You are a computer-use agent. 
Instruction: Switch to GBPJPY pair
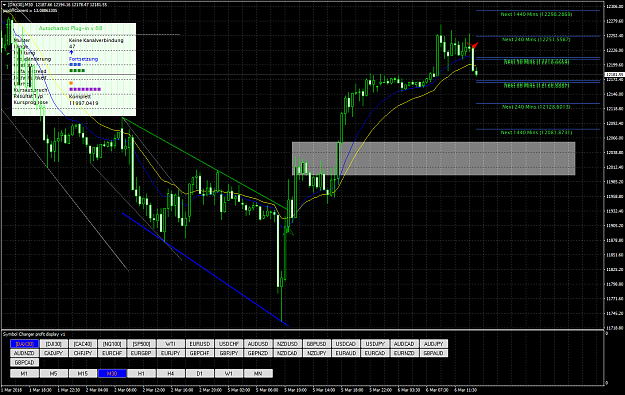(229, 353)
